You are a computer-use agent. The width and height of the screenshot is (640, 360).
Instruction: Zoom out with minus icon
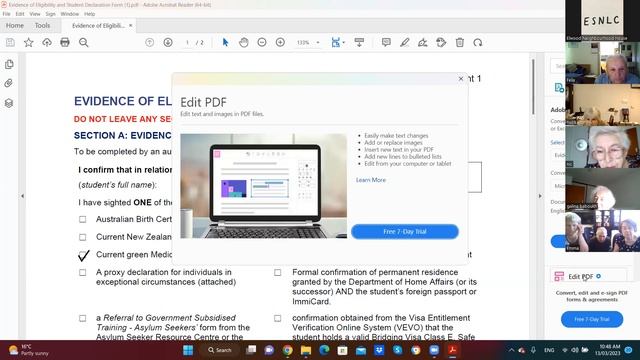point(262,42)
